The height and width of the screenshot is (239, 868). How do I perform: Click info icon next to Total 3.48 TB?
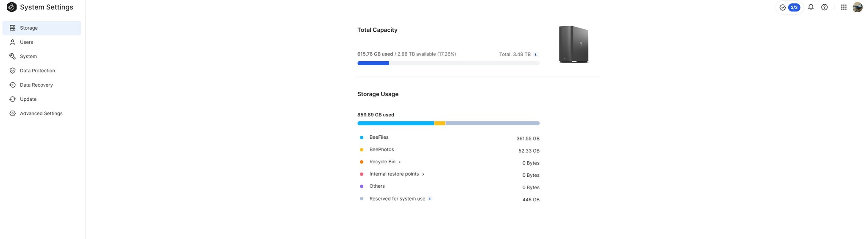coord(536,55)
